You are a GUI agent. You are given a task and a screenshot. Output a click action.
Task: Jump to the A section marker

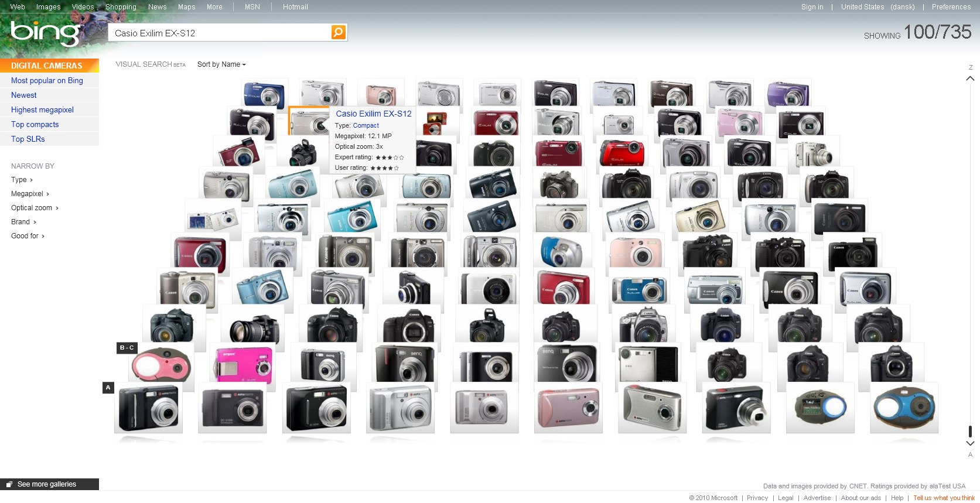pos(108,388)
